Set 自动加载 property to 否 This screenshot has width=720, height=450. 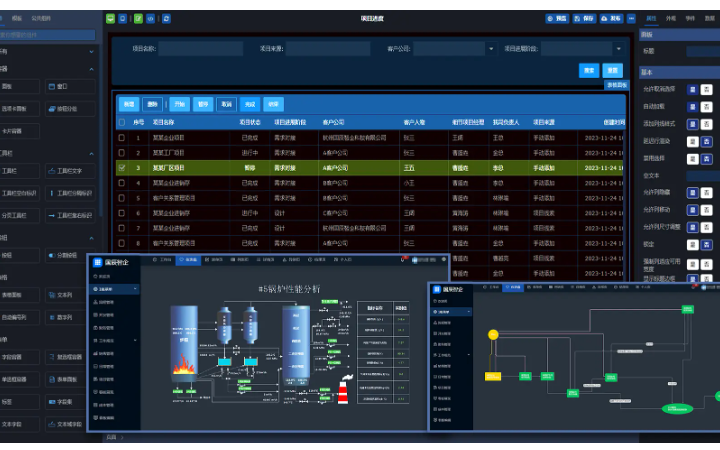tap(707, 107)
